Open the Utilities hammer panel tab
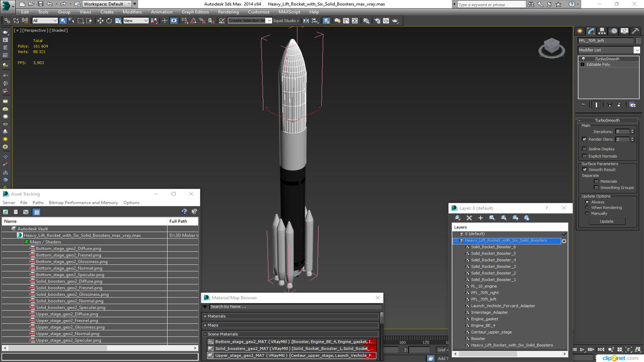The image size is (644, 362). tap(635, 31)
